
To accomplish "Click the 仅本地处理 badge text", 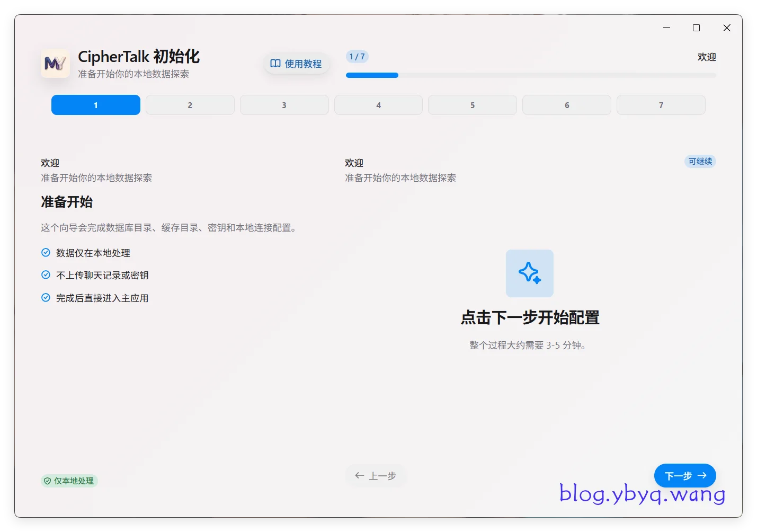I will pos(74,481).
